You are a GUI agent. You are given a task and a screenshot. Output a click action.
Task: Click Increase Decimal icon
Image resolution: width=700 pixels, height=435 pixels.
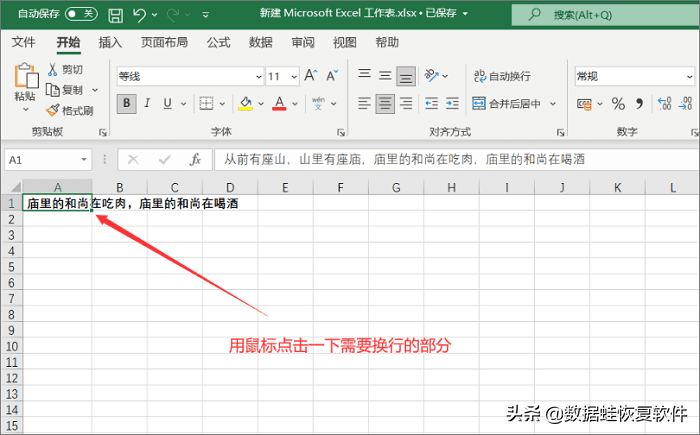click(664, 104)
